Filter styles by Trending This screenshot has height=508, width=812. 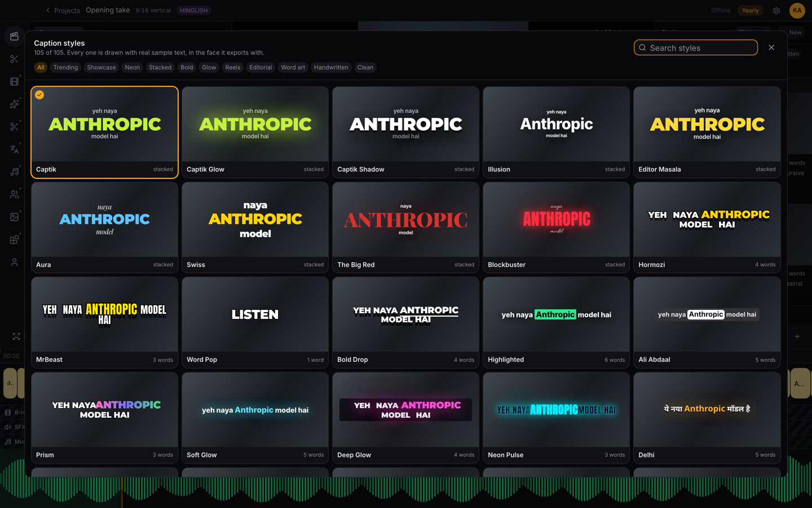(65, 67)
